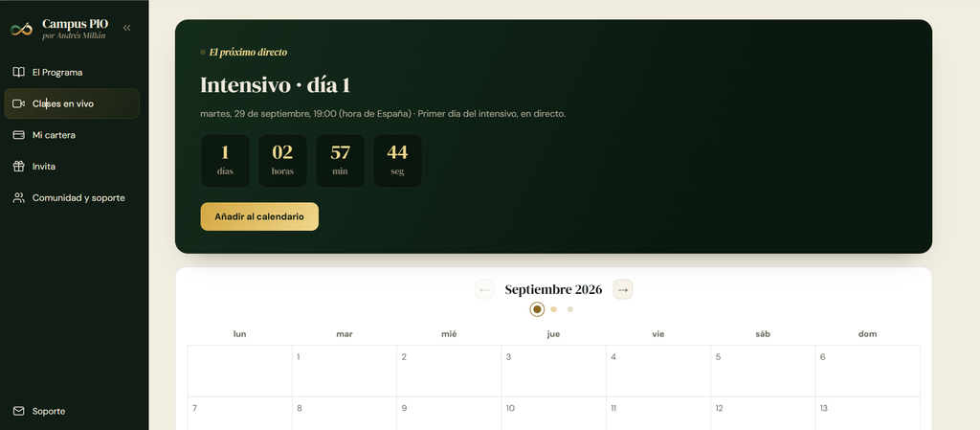980x430 pixels.
Task: Advance to next month with right arrow
Action: pyautogui.click(x=622, y=289)
